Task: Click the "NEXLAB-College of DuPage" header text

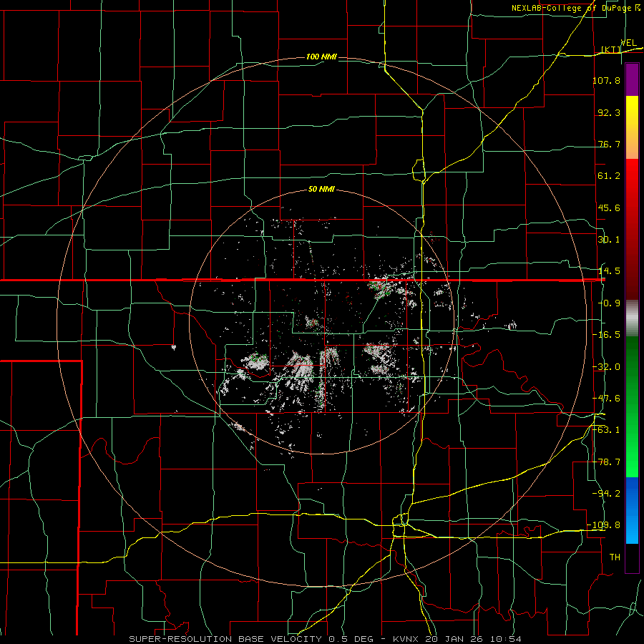Action: click(x=572, y=8)
